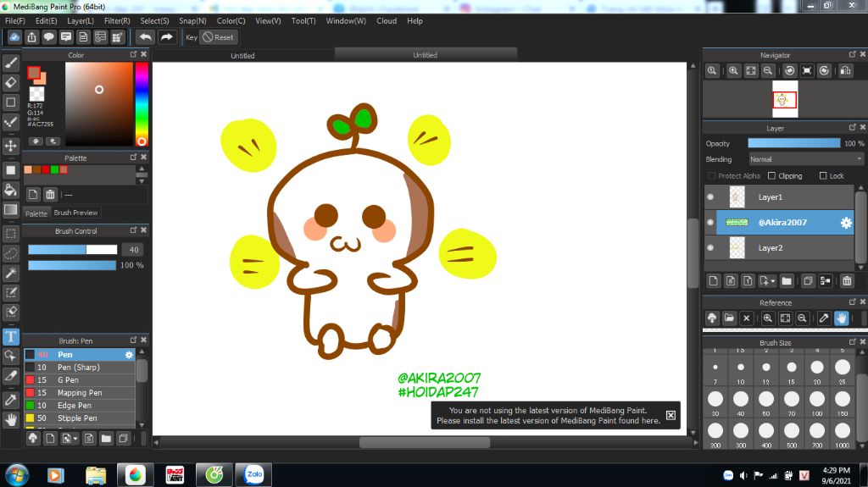Click zoom in icon in Navigator
This screenshot has width=868, height=487.
tap(733, 71)
